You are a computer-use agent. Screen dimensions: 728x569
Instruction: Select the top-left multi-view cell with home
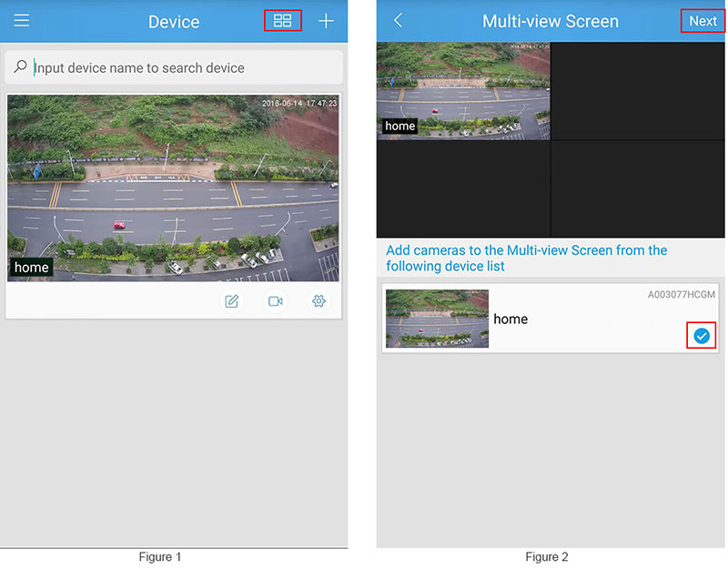463,91
